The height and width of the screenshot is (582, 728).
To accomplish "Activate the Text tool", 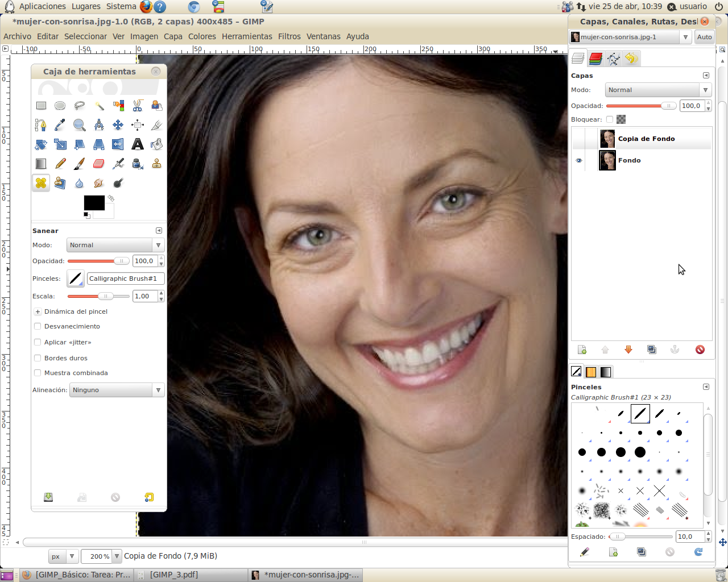I will [x=137, y=144].
